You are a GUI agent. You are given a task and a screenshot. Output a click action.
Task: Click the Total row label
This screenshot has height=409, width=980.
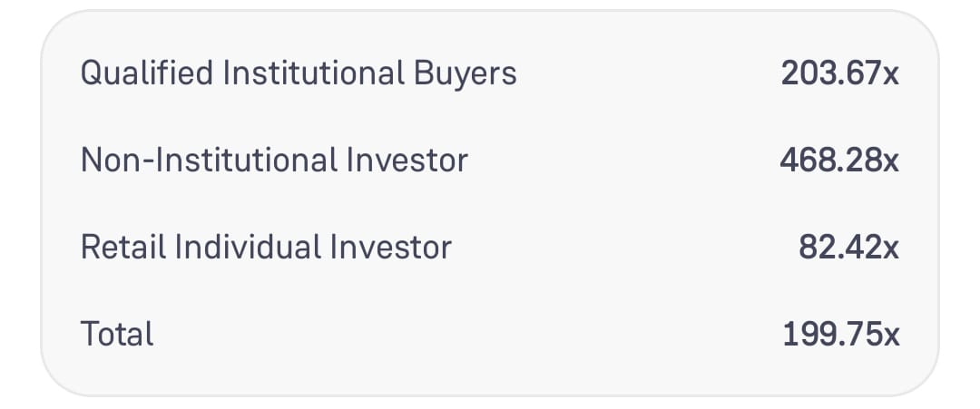[x=117, y=334]
